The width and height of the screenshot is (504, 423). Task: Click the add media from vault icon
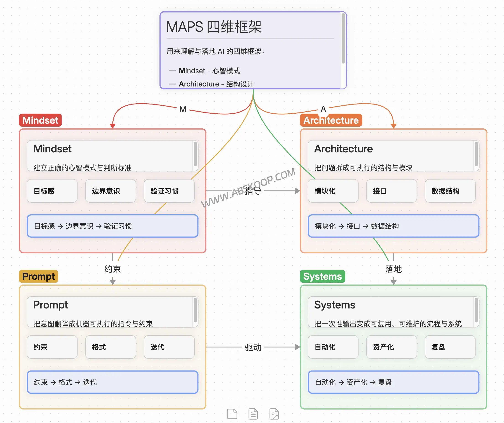[274, 414]
